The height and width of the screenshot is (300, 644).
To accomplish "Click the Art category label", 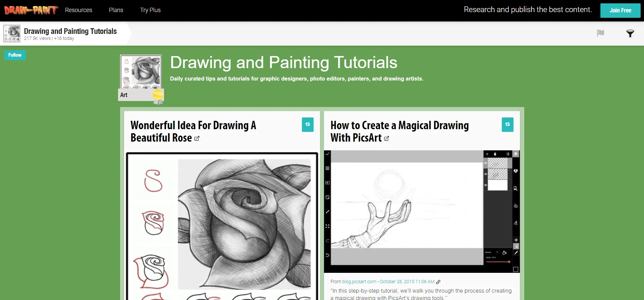I will coord(124,95).
